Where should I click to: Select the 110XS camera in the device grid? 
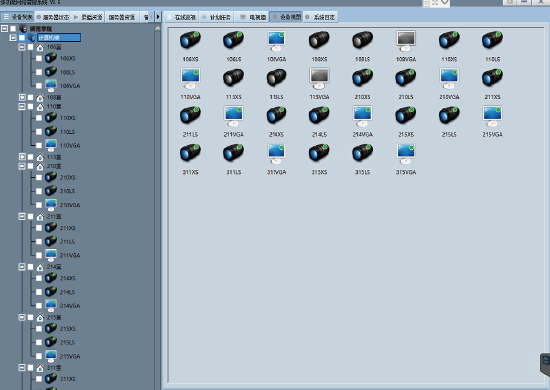click(x=449, y=40)
